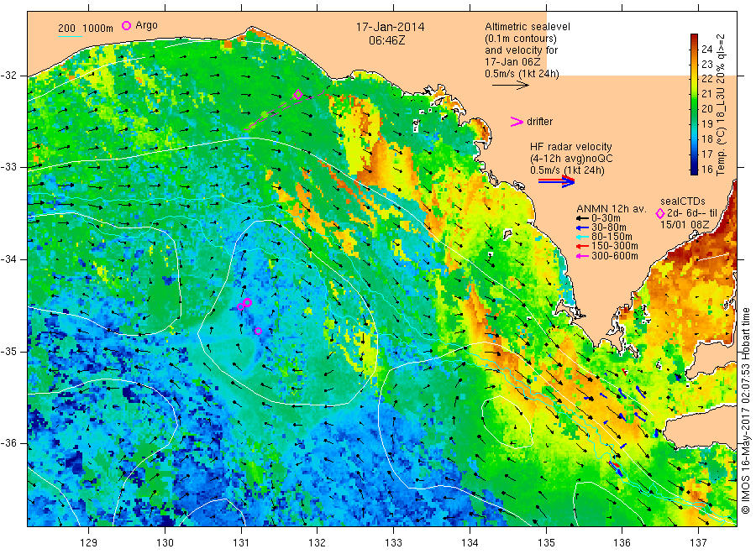Click the magenta drifter chevron symbol

click(x=517, y=122)
